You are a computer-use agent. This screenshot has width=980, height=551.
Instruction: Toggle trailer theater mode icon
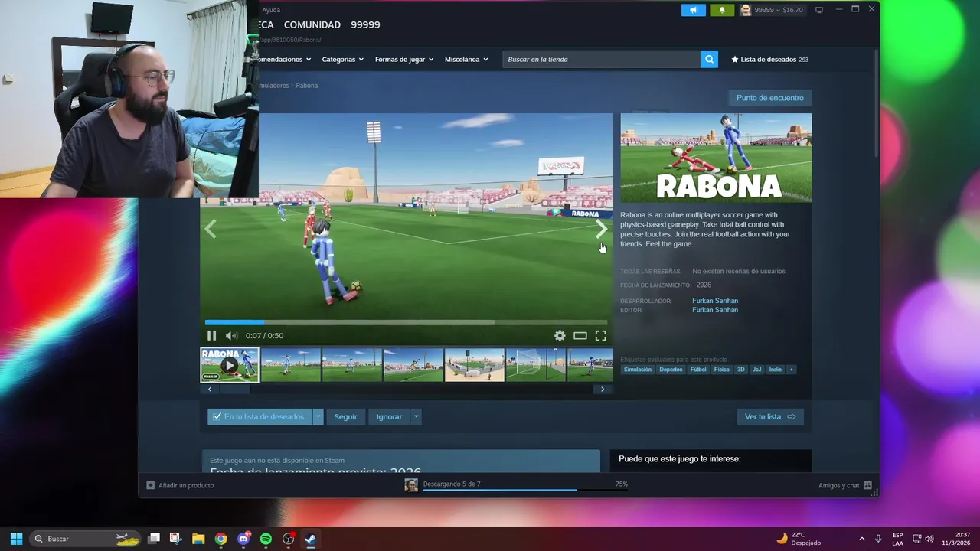[580, 335]
